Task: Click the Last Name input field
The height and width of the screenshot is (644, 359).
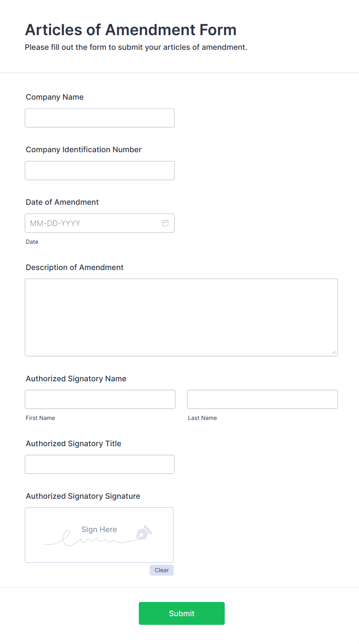Action: tap(262, 399)
